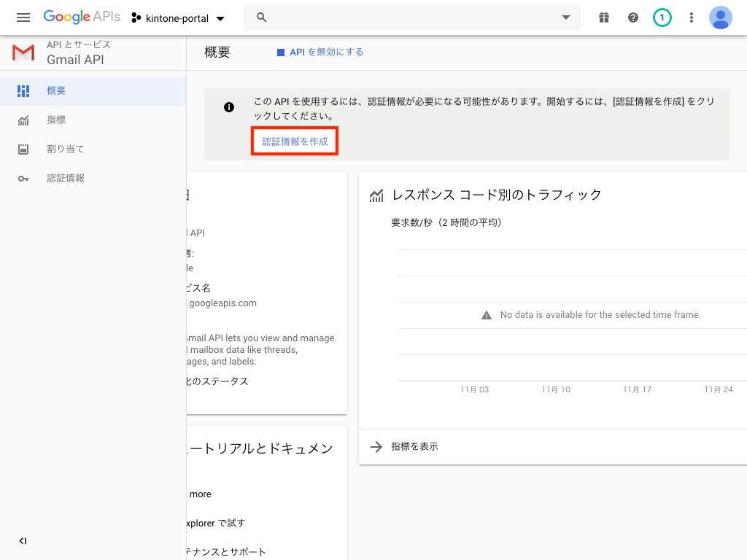This screenshot has width=747, height=560.
Task: Open the three-dot more options menu
Action: click(692, 17)
